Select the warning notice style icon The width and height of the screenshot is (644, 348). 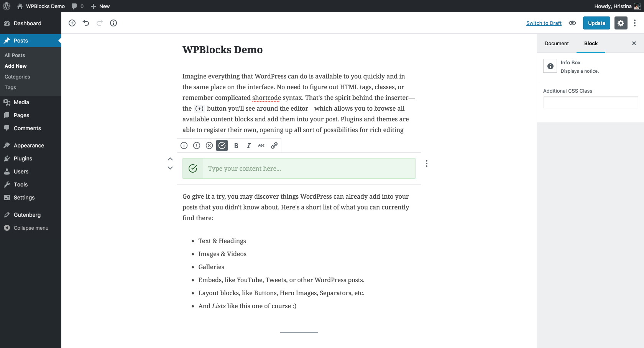click(197, 145)
